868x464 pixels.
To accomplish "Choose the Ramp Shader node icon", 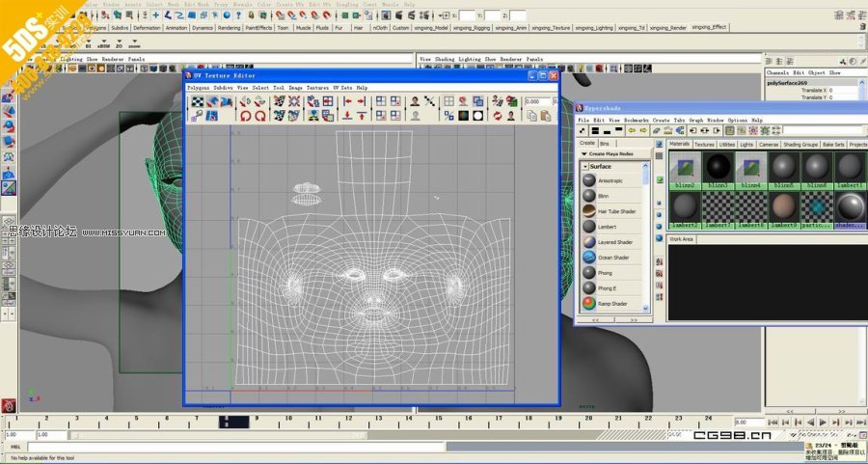I will [x=588, y=304].
